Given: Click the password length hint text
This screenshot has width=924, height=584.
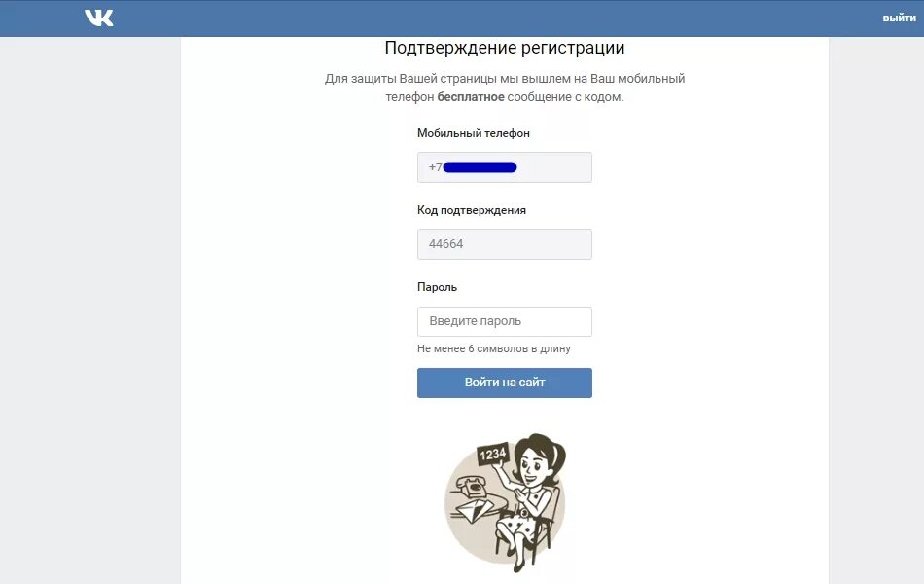Looking at the screenshot, I should [494, 348].
